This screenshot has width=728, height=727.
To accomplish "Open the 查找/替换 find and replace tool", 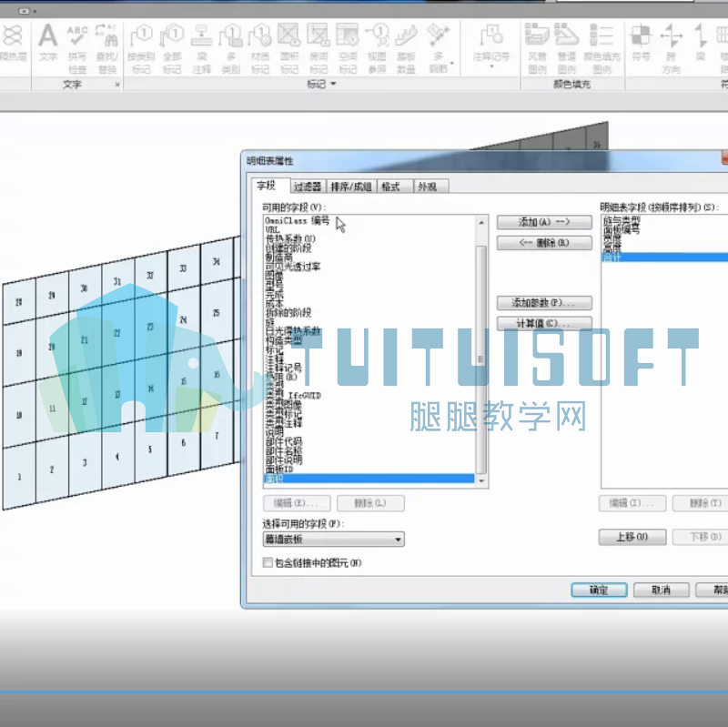I will coord(106,48).
